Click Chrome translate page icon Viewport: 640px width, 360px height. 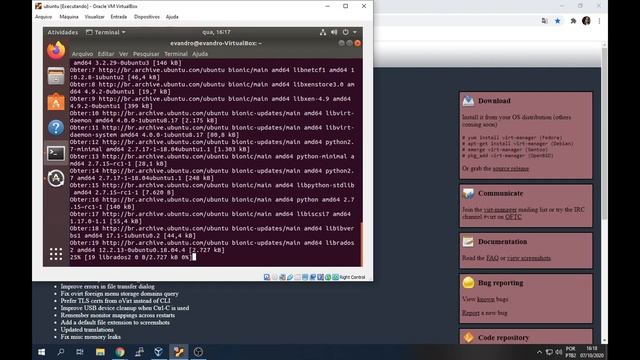(544, 21)
